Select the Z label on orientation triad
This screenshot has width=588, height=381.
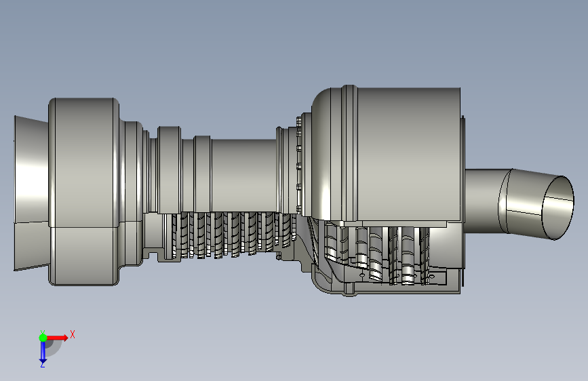(x=42, y=364)
